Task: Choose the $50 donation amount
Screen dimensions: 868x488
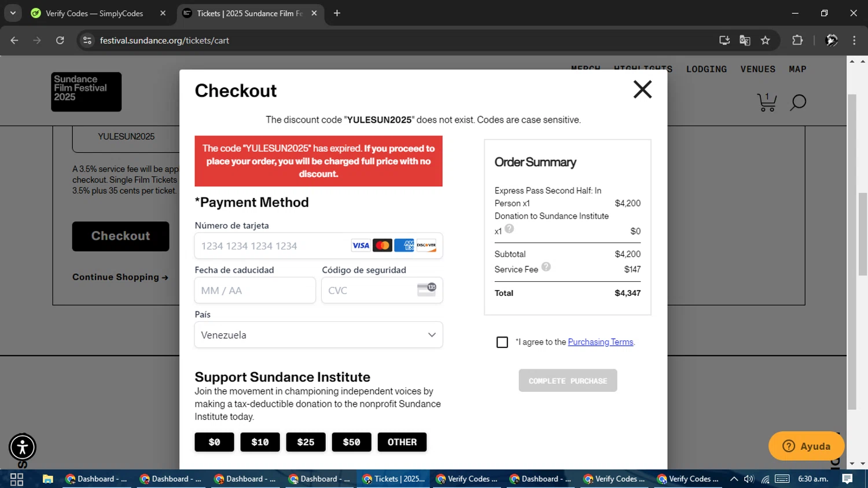Action: tap(351, 442)
